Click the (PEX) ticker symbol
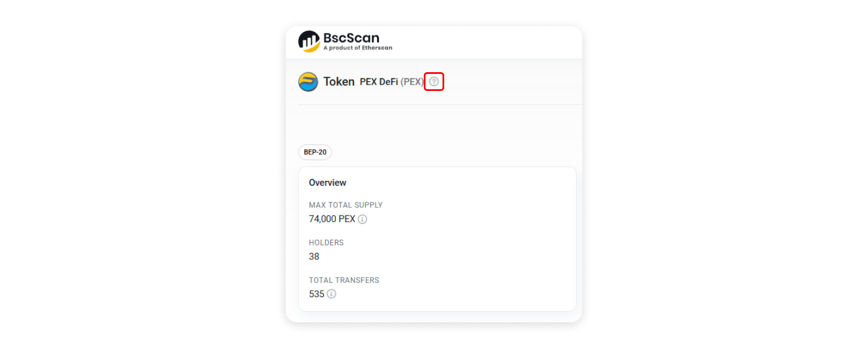 coord(412,82)
